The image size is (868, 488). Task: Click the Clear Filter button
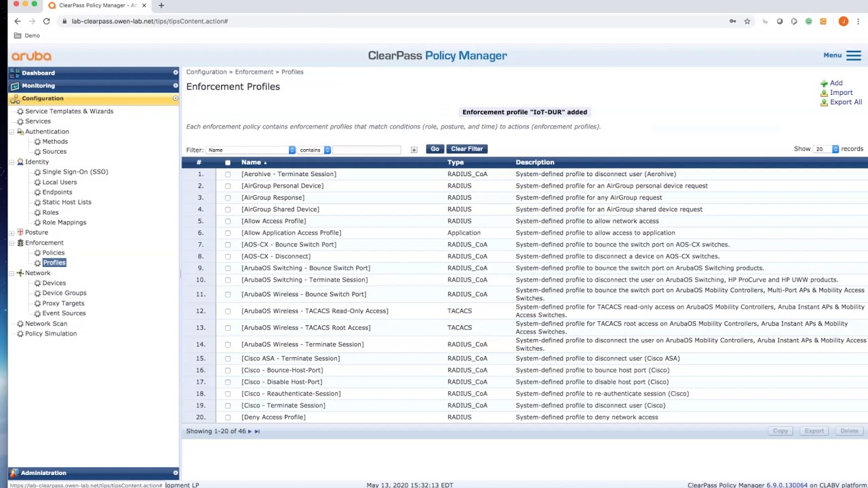[x=467, y=149]
